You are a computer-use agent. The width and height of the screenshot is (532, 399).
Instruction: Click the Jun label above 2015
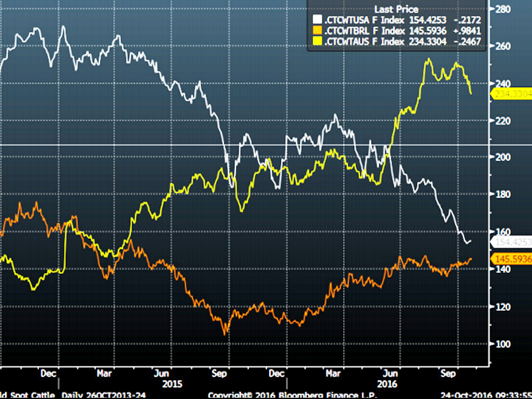pos(162,373)
